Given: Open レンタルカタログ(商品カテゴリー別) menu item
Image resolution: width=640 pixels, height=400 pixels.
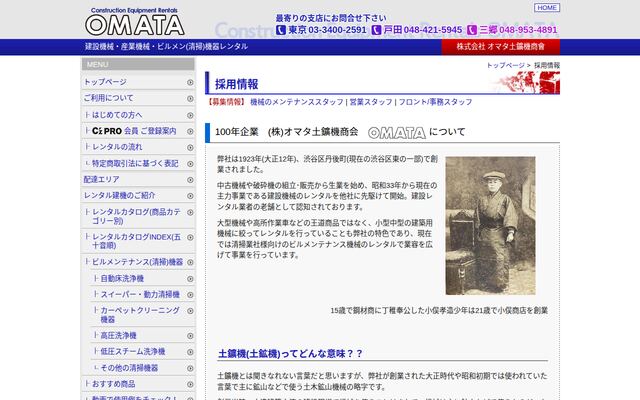Looking at the screenshot, I should coord(136,216).
